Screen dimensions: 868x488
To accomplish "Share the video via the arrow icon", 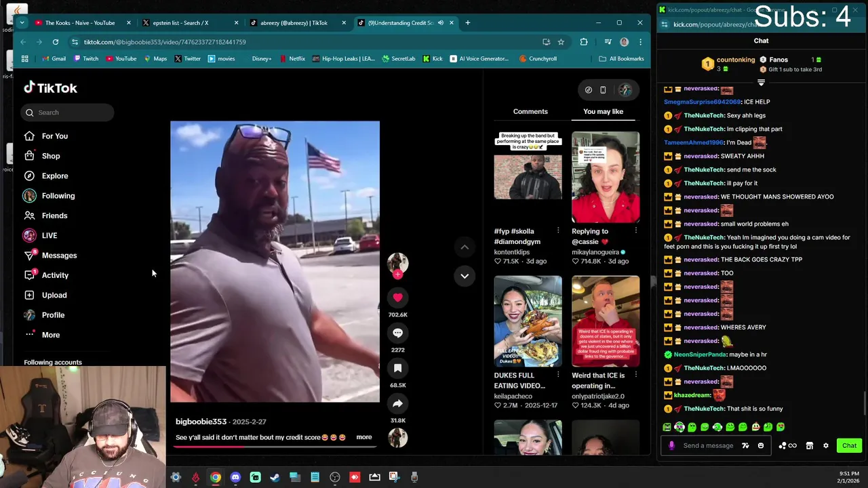I will pos(397,403).
